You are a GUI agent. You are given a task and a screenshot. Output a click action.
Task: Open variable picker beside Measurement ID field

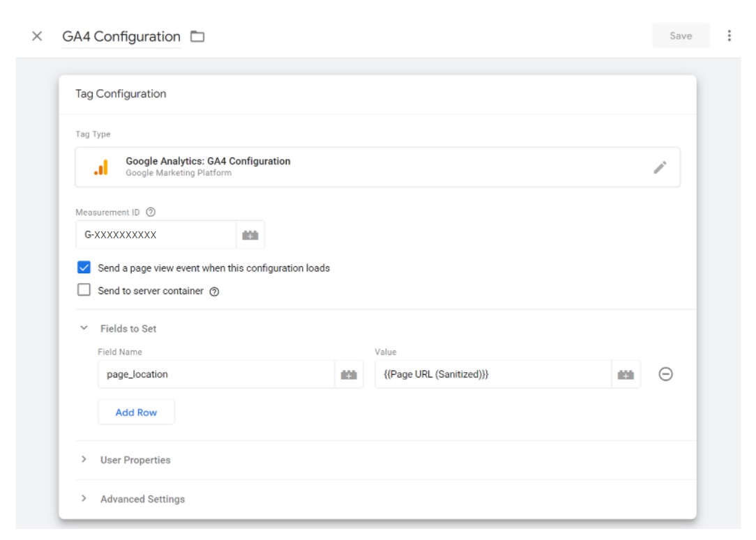coord(250,236)
